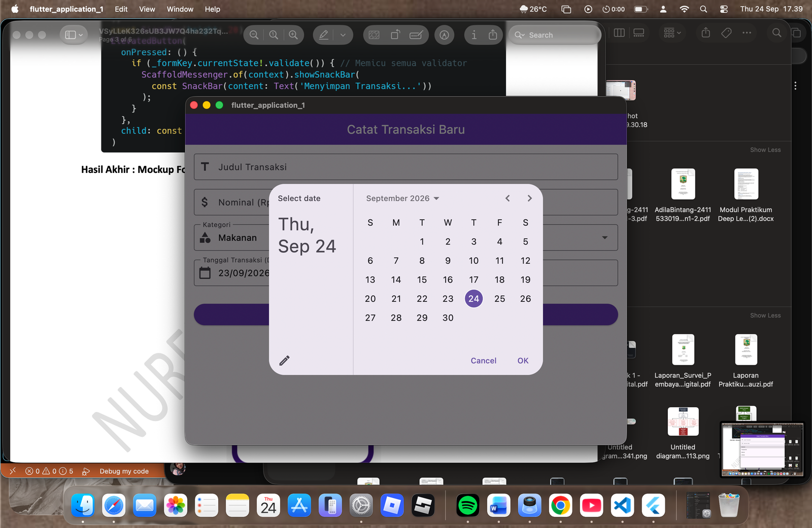
Task: Switch date picker to text input mode (pencil icon)
Action: [x=284, y=361]
